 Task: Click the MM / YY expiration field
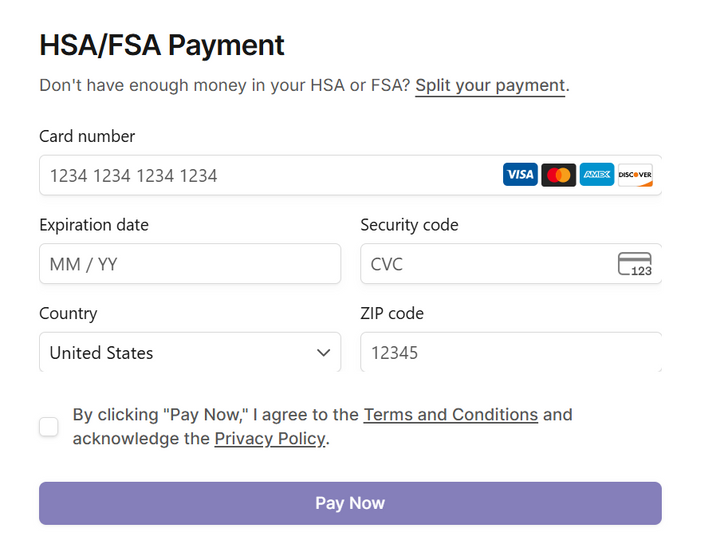point(190,265)
